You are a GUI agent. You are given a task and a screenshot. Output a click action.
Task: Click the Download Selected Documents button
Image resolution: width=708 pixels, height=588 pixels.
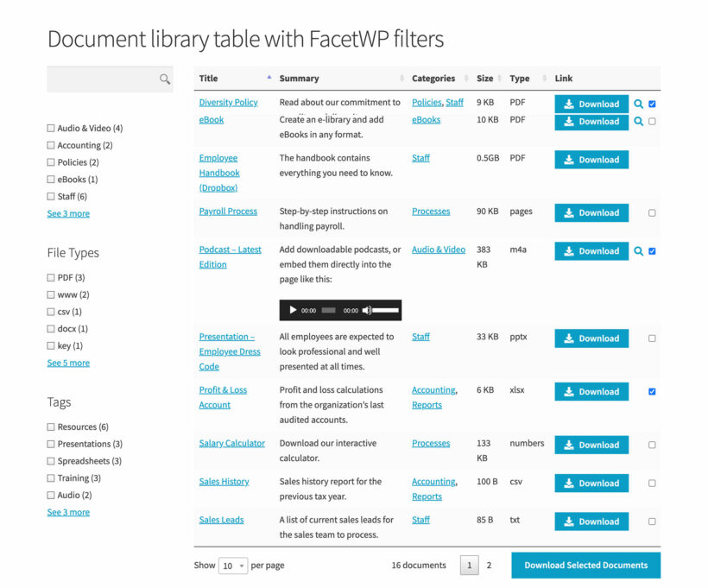pyautogui.click(x=585, y=565)
